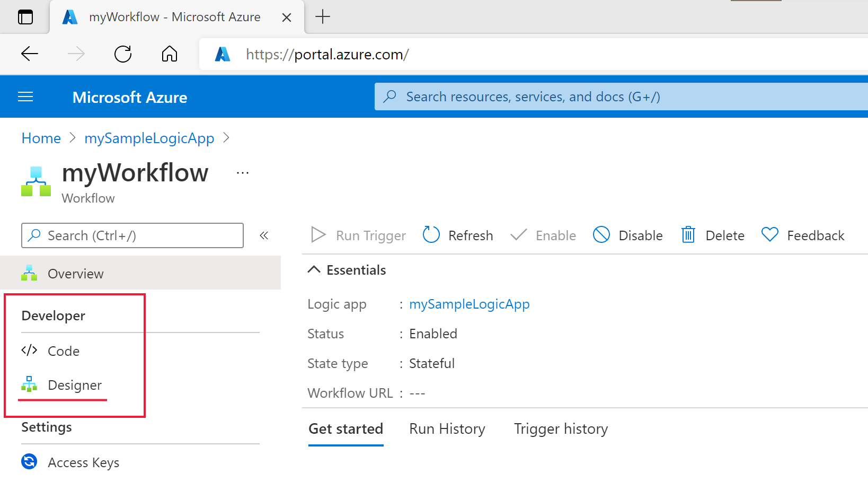This screenshot has width=868, height=499.
Task: Click the browser refresh icon
Action: [123, 54]
